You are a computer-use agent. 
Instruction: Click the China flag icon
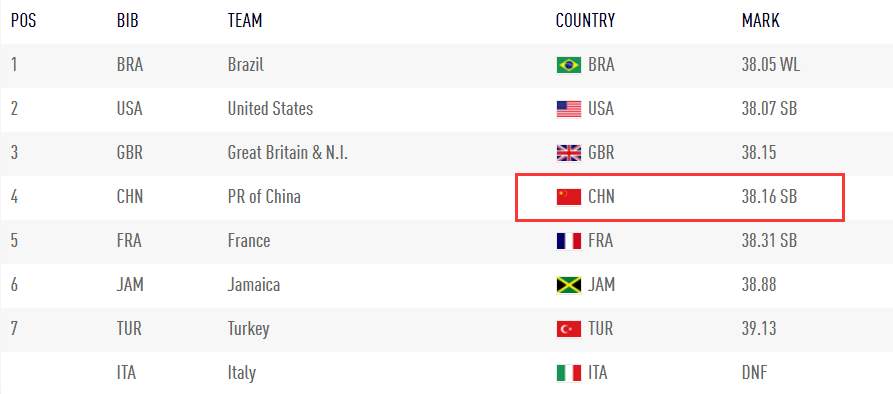click(568, 197)
